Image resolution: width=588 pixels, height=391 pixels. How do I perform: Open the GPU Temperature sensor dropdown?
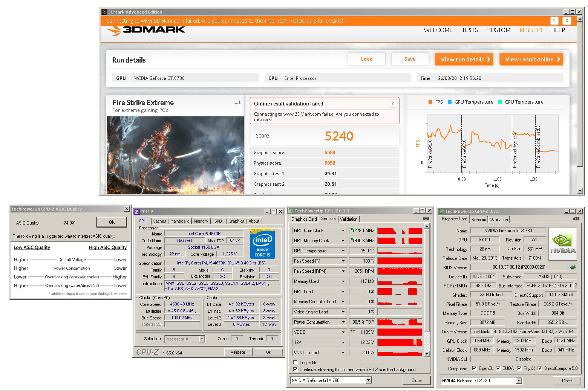pos(343,251)
